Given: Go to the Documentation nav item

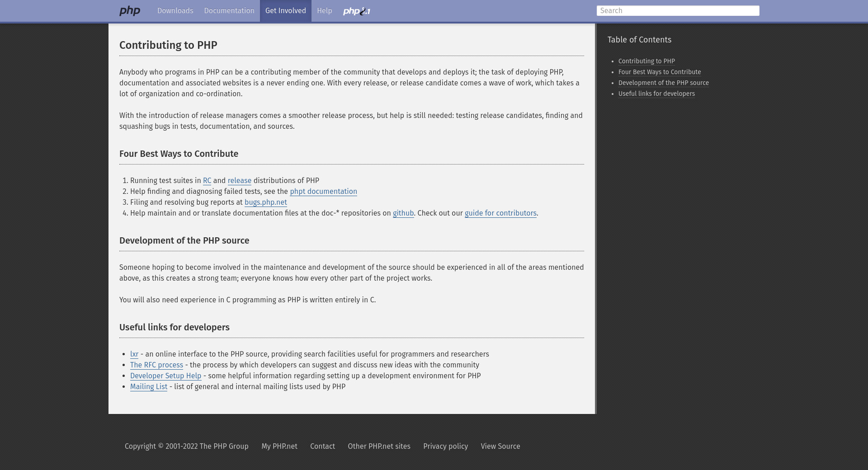Looking at the screenshot, I should tap(229, 11).
